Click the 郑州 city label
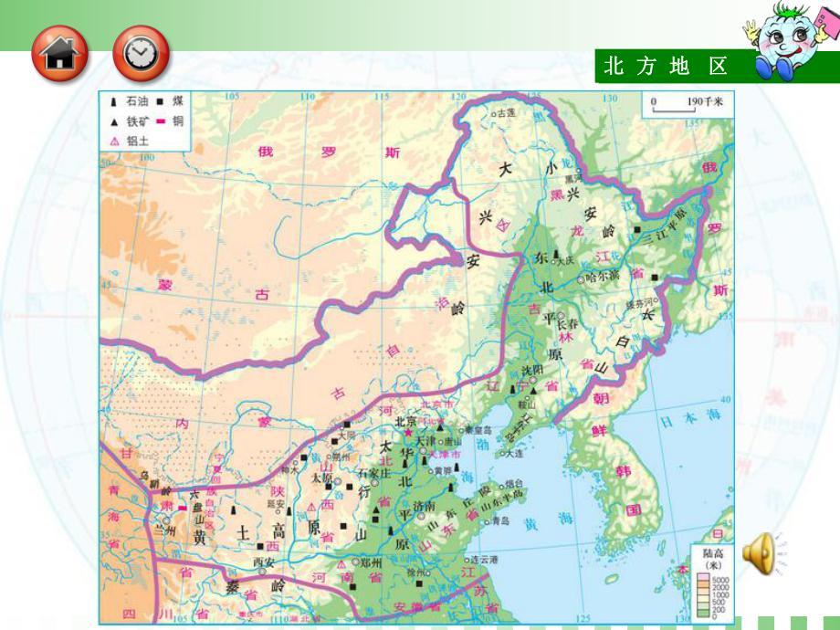 371,562
